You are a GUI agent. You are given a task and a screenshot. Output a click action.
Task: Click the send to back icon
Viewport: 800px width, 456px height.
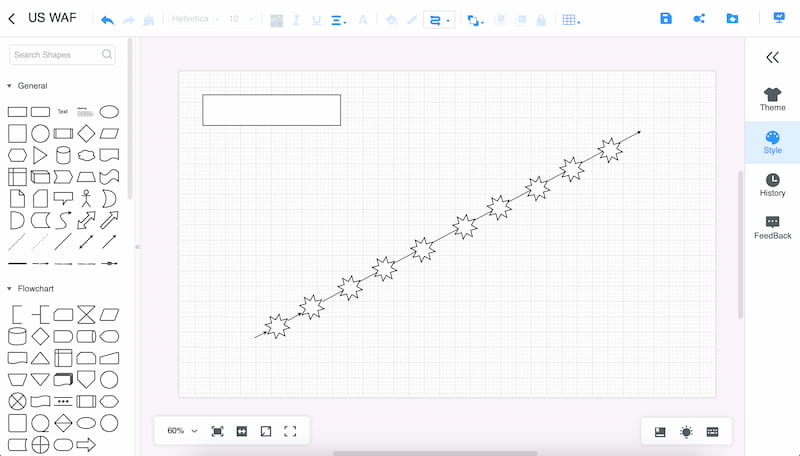(520, 20)
